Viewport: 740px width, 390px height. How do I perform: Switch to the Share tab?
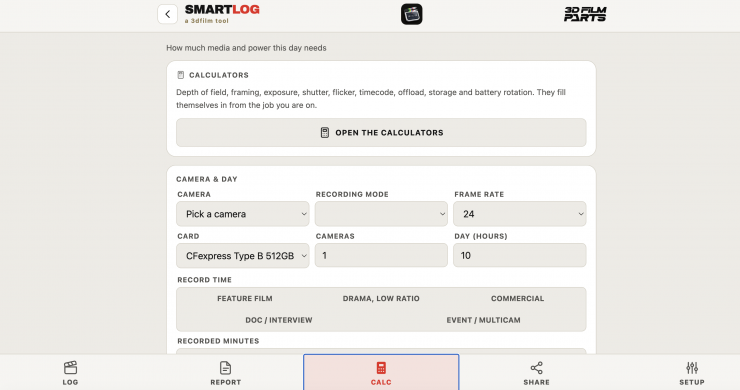536,373
